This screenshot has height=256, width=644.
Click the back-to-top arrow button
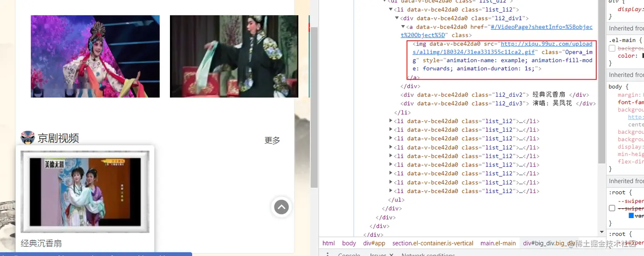281,207
